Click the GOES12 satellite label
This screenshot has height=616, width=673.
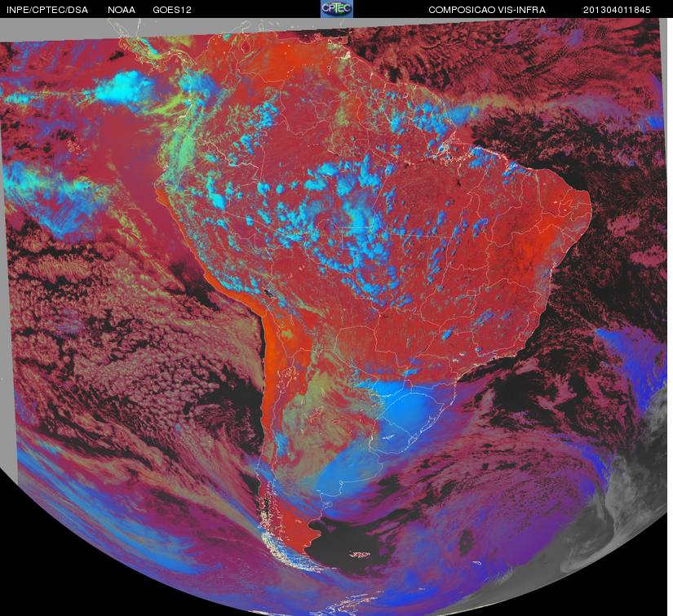coord(172,10)
